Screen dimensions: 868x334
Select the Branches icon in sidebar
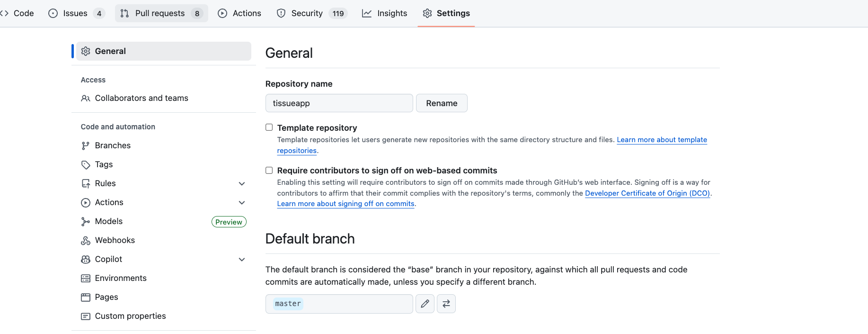pyautogui.click(x=86, y=146)
